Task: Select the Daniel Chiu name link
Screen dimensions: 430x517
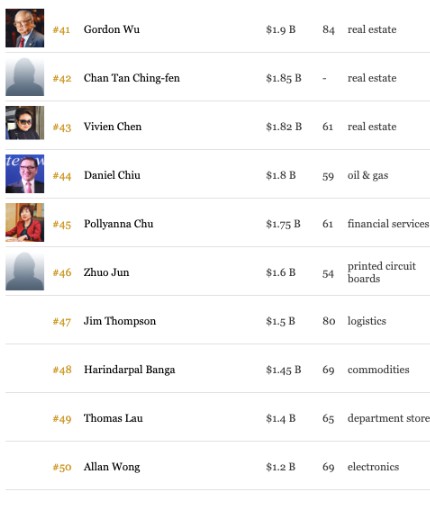Action: pos(112,175)
